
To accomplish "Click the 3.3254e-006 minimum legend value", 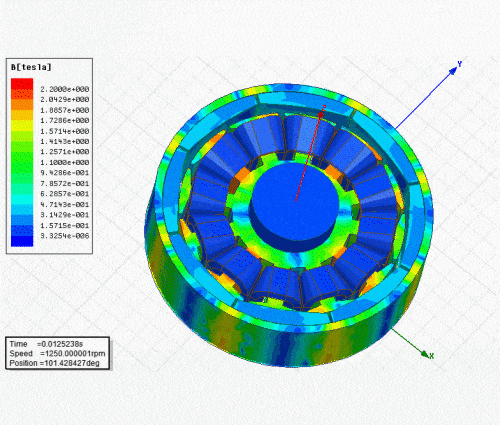I will coord(65,236).
